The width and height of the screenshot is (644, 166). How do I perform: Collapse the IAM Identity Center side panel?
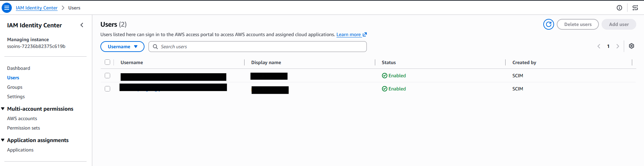82,25
